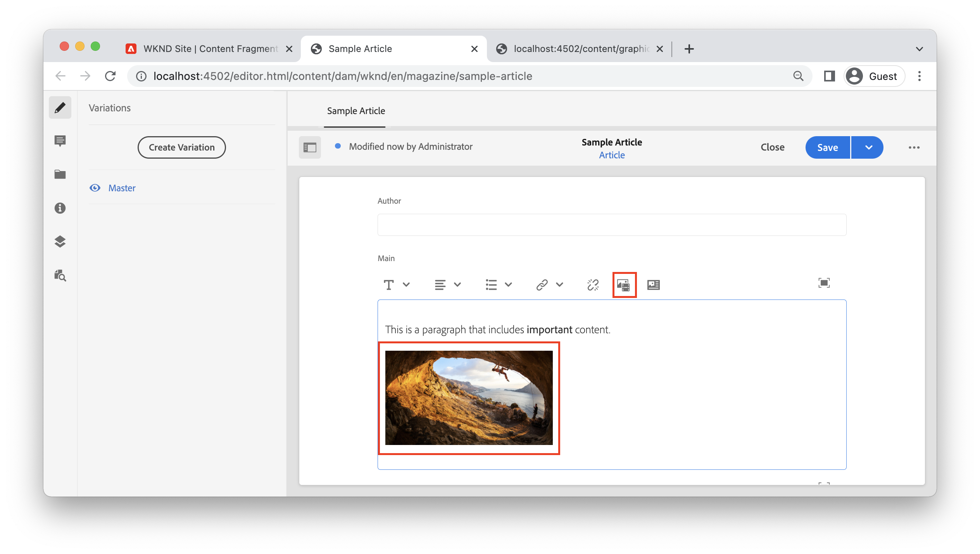Select the variations pencil icon
The image size is (980, 554).
click(x=60, y=107)
